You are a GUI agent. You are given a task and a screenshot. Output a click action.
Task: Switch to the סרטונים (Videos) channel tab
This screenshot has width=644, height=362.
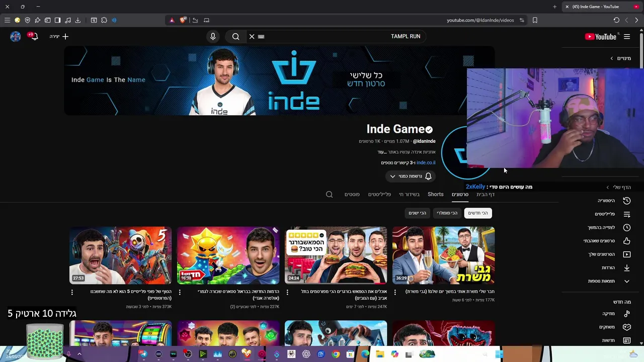pos(460,194)
